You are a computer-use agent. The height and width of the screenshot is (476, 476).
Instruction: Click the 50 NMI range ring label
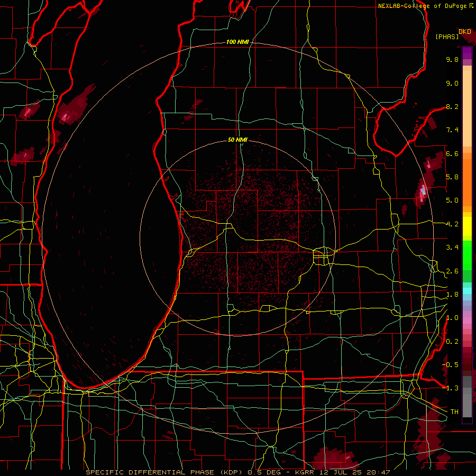coord(237,140)
